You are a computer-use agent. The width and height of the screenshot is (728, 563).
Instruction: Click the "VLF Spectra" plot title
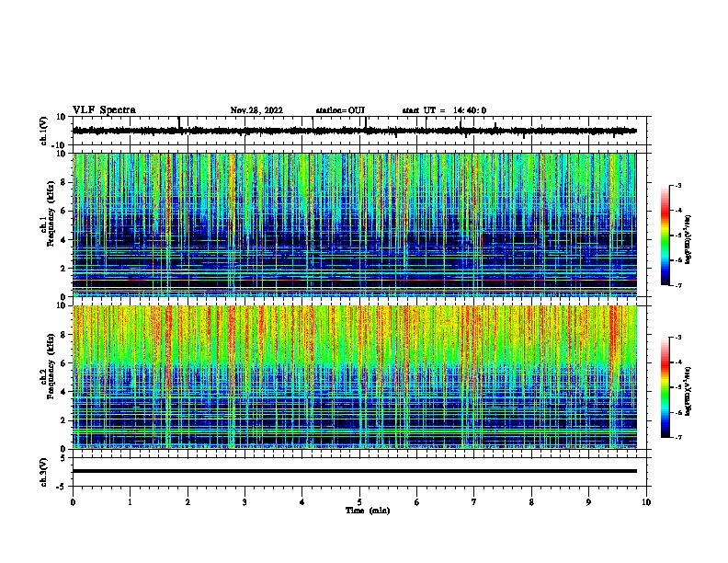click(104, 110)
